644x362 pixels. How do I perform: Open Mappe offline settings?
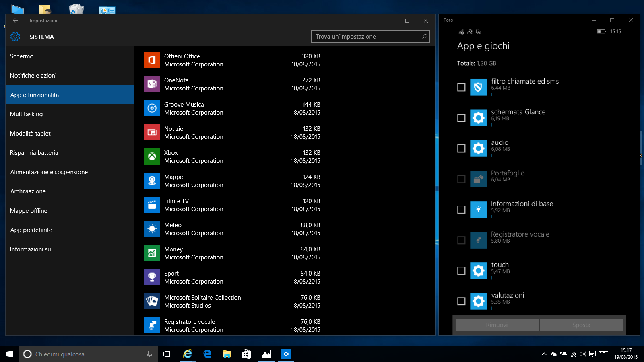coord(70,211)
